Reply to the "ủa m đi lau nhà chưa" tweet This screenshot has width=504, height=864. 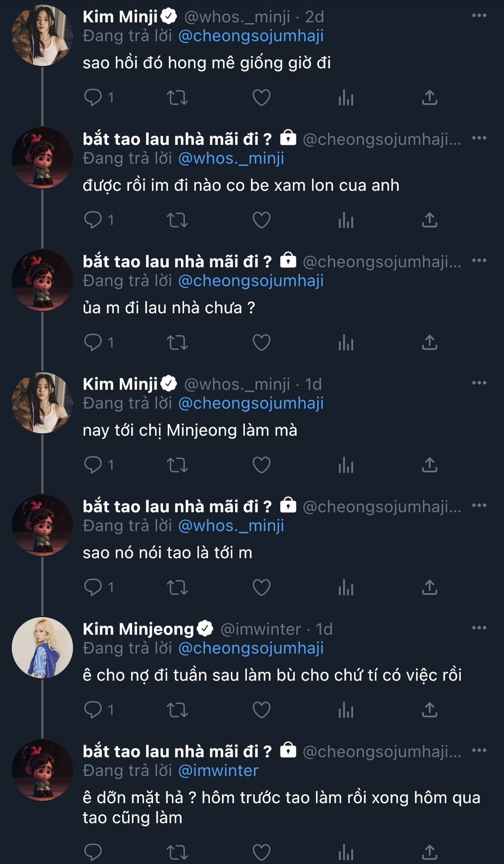coord(93,342)
